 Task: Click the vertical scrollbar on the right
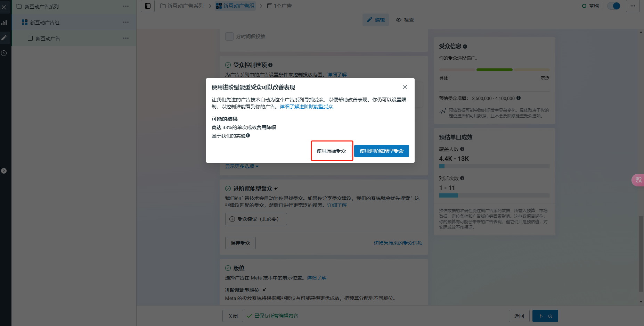pos(641,254)
